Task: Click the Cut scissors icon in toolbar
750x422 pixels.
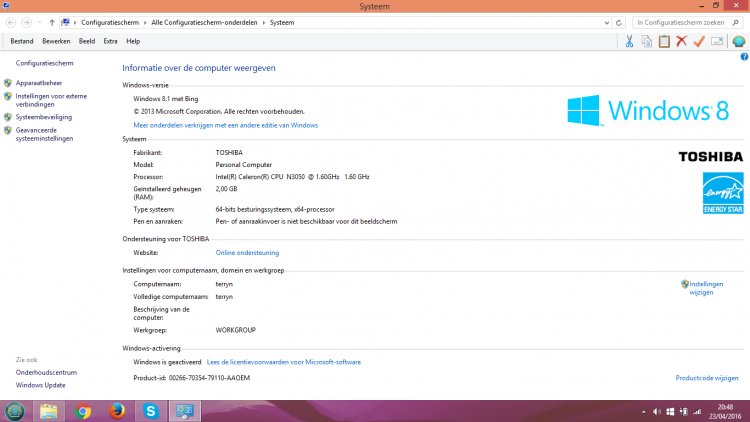Action: (x=629, y=41)
